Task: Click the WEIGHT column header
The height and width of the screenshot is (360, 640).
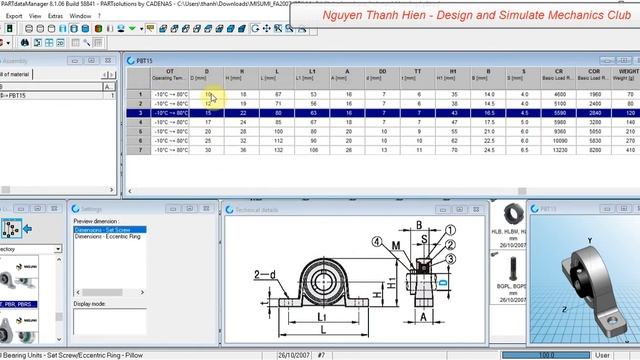Action: coord(626,78)
